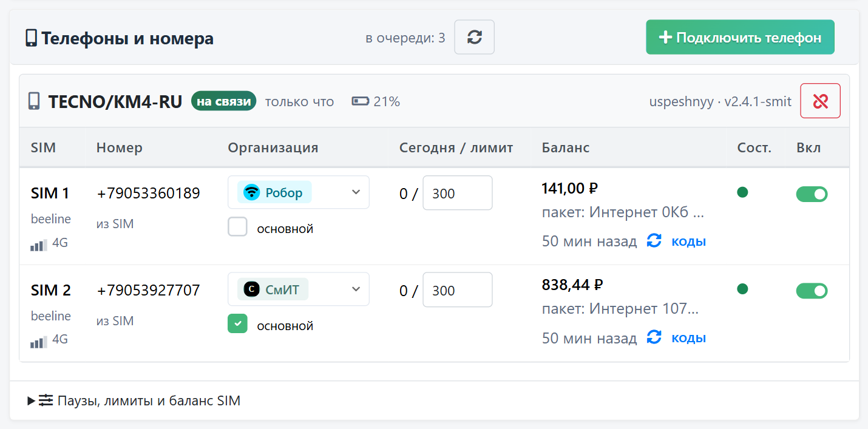Open коды link for SIM 1
The width and height of the screenshot is (868, 429).
(688, 242)
